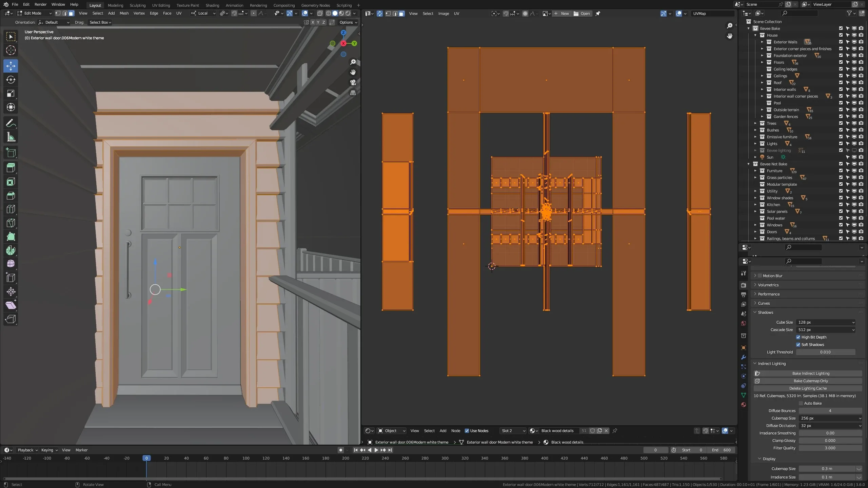Image resolution: width=868 pixels, height=488 pixels.
Task: Expand the Furniture collection in the outliner
Action: 755,171
